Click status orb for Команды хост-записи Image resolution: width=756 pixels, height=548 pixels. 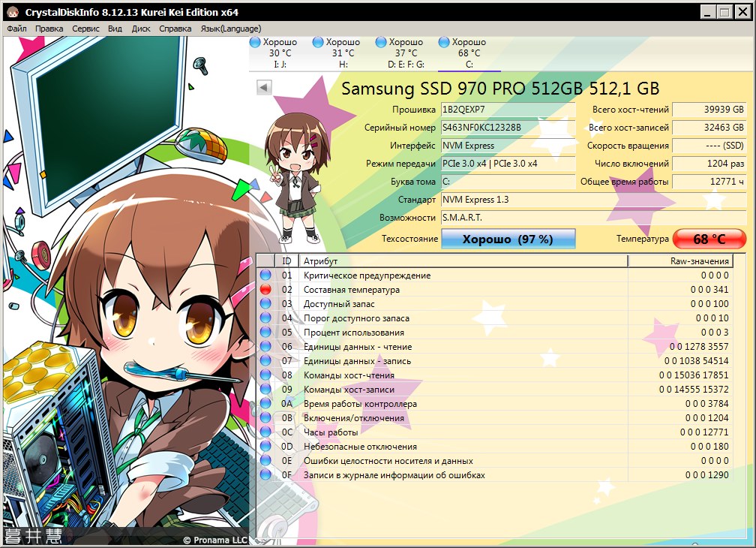(265, 389)
